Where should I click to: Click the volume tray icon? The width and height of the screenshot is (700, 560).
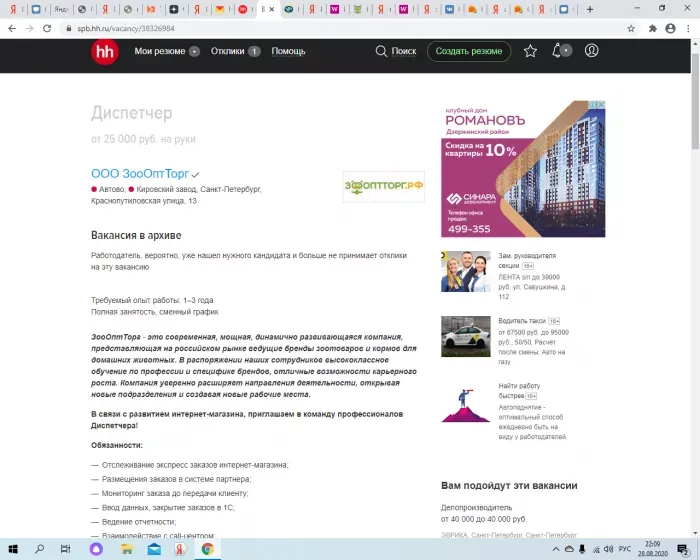pyautogui.click(x=608, y=549)
